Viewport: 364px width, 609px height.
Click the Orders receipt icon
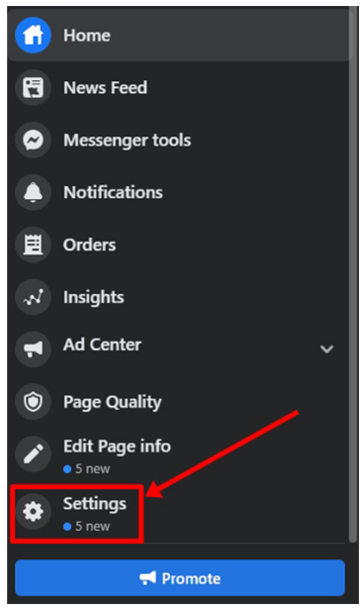tap(33, 245)
